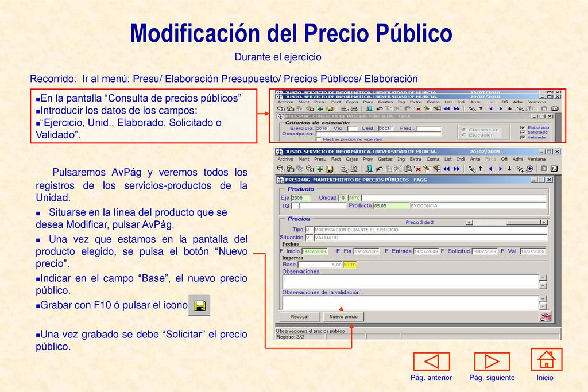Open Archivo menu in Mantenimiento window

point(285,159)
